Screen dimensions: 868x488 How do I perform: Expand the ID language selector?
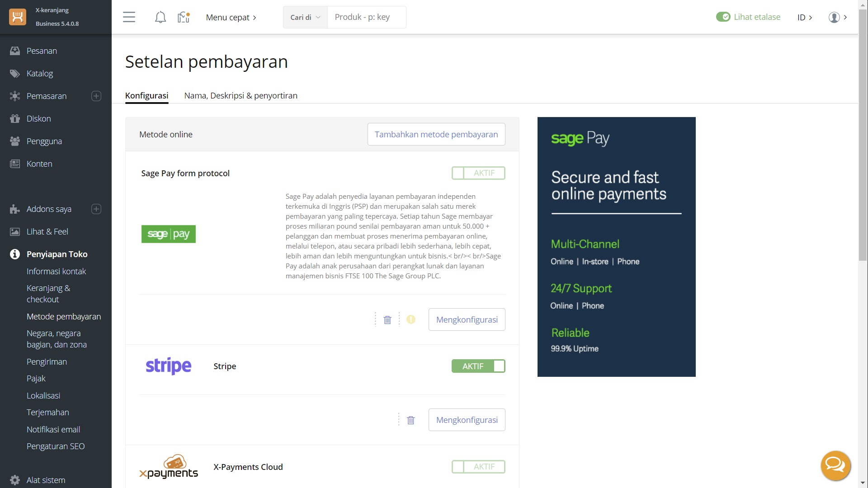[x=804, y=17]
